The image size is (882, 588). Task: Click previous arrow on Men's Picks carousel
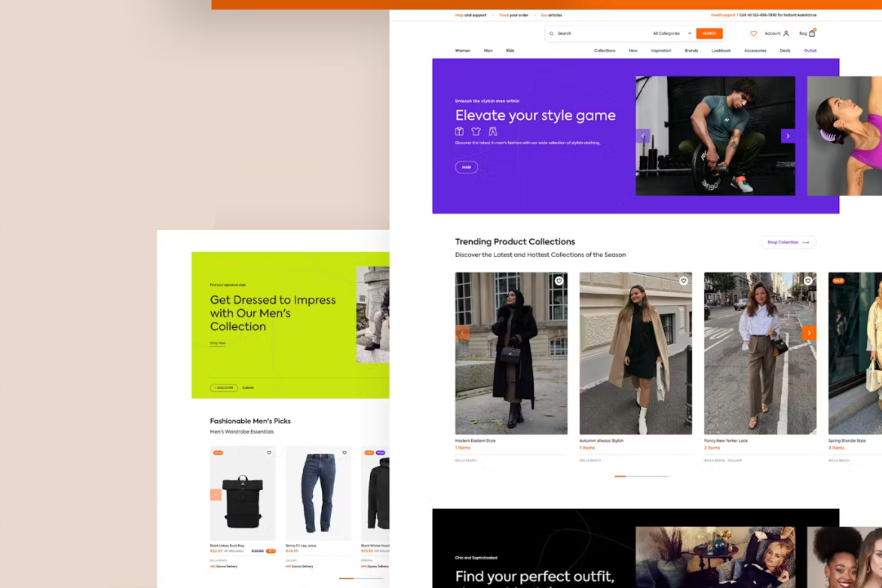(x=216, y=495)
